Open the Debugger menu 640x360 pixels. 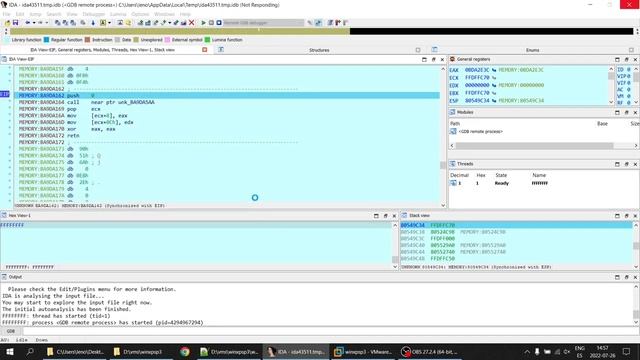point(94,14)
